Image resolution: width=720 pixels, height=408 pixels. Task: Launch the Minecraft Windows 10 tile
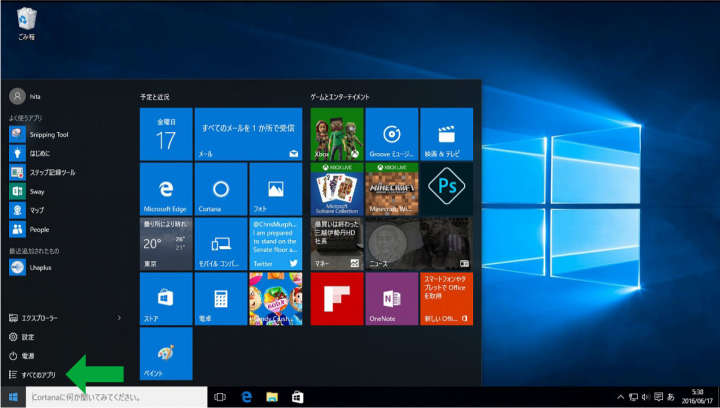(392, 189)
